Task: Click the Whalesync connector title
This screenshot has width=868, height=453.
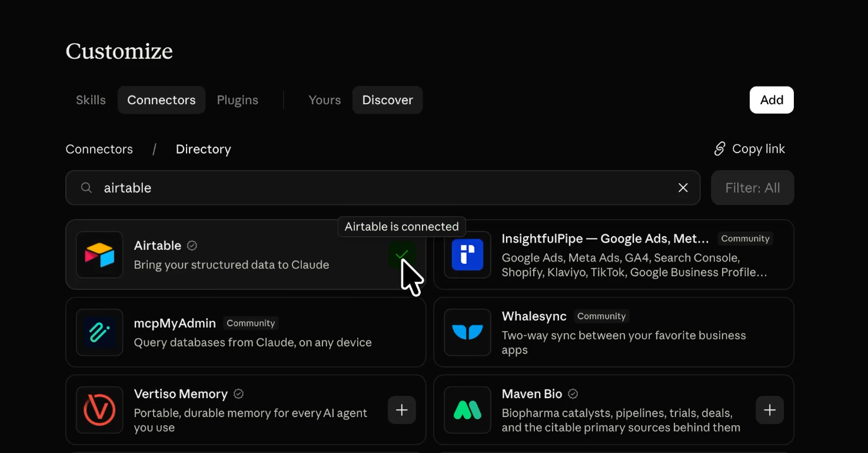Action: (x=534, y=316)
